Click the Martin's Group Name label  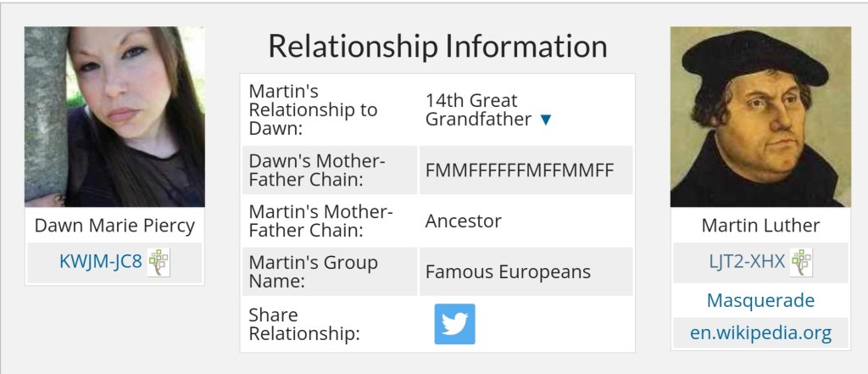click(x=313, y=272)
